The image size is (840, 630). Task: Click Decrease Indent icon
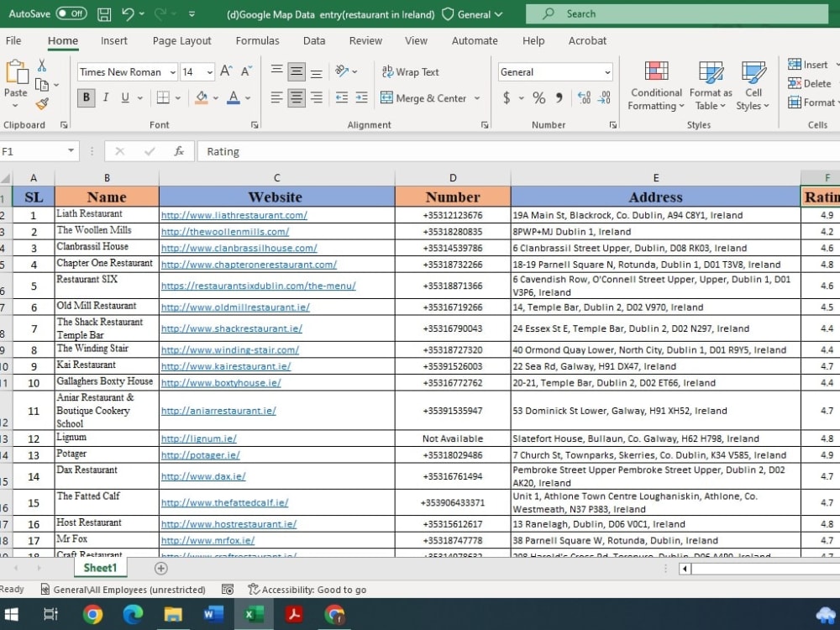pyautogui.click(x=341, y=97)
